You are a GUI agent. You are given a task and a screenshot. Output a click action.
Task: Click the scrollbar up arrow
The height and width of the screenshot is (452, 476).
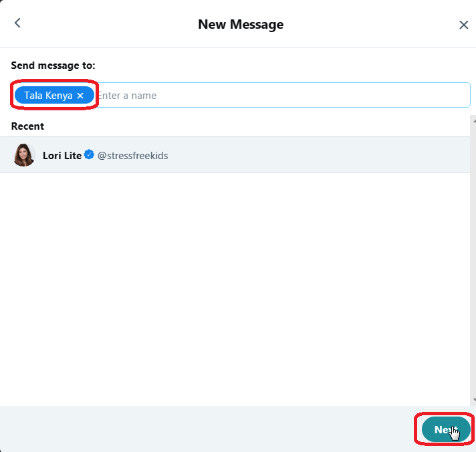pyautogui.click(x=473, y=121)
